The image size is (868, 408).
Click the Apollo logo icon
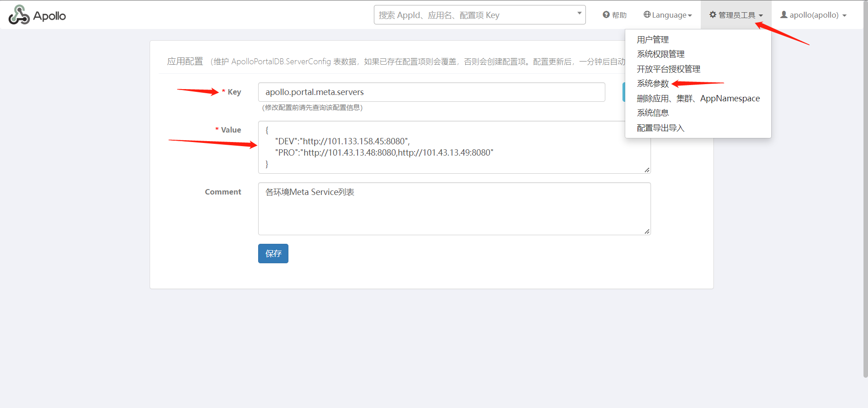coord(19,15)
